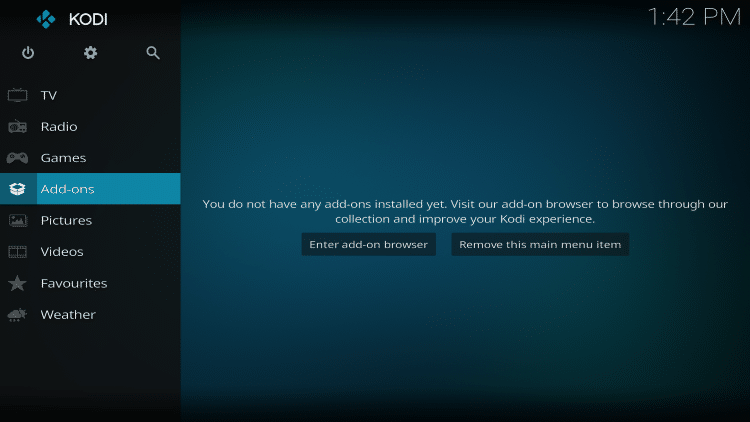Click the Videos film icon
This screenshot has width=750, height=422.
[18, 252]
